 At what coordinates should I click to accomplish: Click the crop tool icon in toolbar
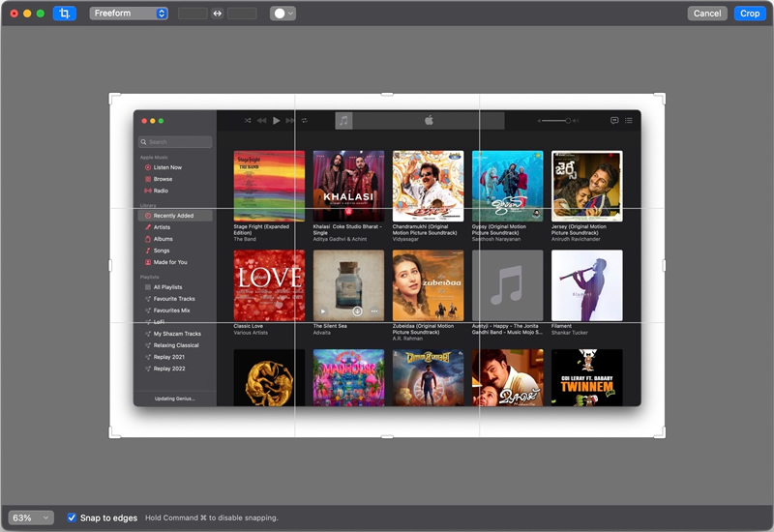click(x=65, y=14)
